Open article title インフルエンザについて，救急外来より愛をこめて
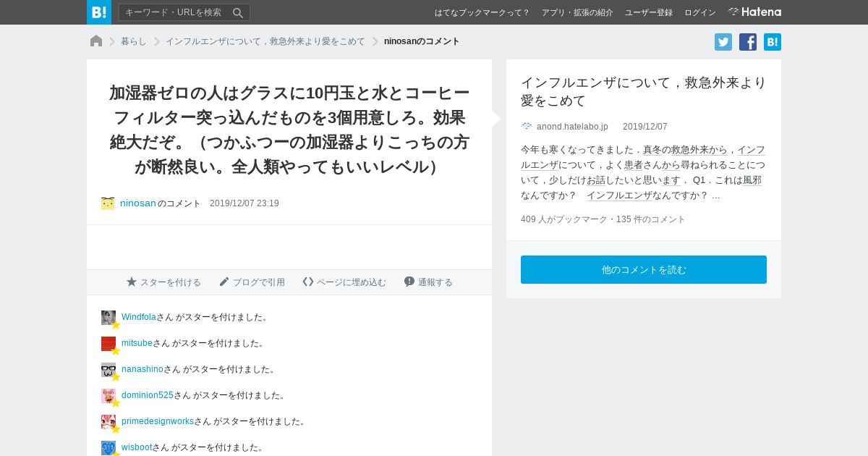This screenshot has height=456, width=868. coord(643,91)
